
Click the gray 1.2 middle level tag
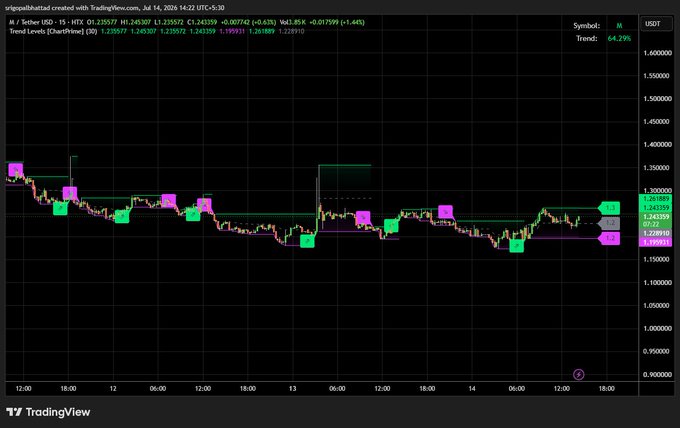click(609, 223)
